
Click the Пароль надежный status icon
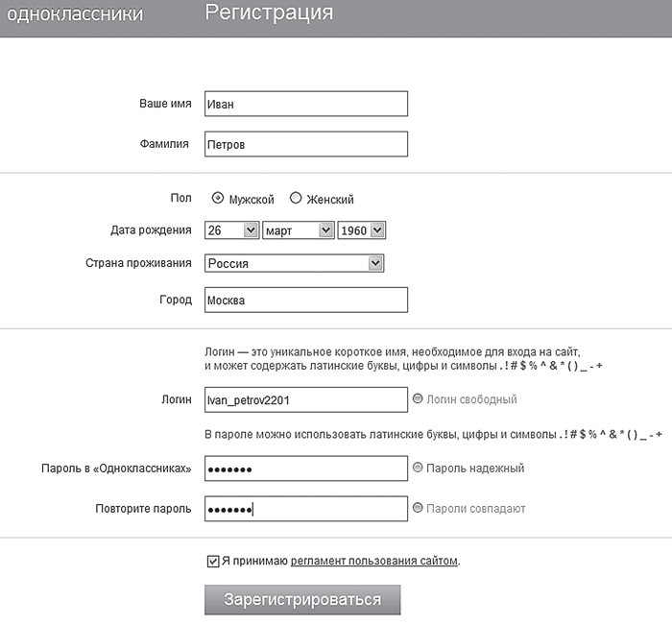(418, 468)
